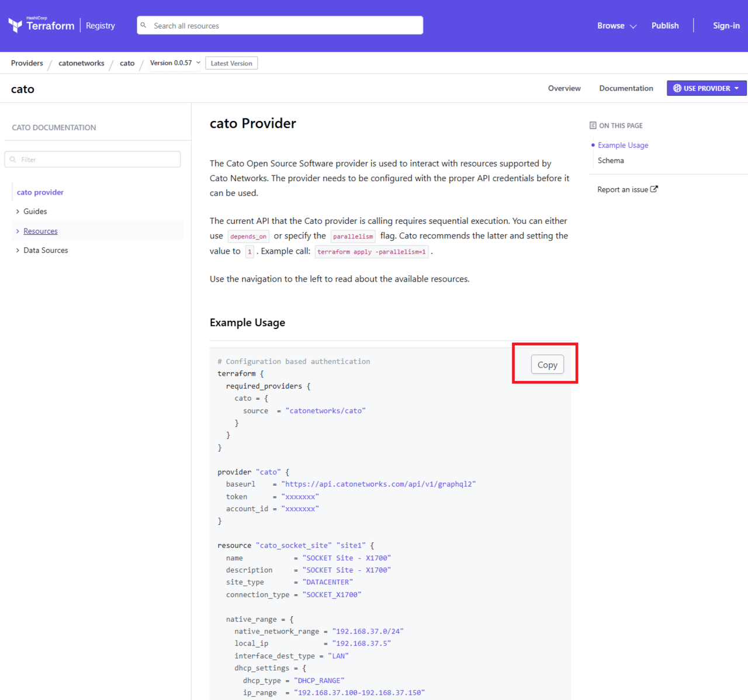This screenshot has height=700, width=748.
Task: Jump to Schema section in page outline
Action: [611, 161]
